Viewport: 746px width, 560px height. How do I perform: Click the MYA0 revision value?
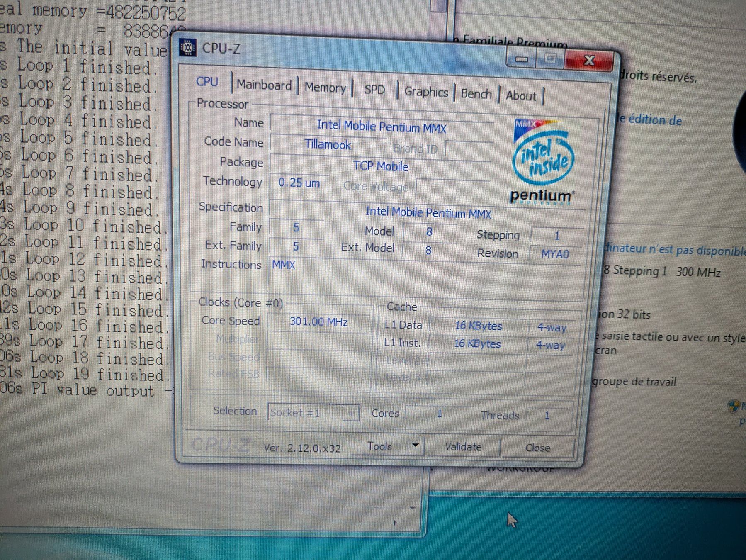click(x=554, y=254)
